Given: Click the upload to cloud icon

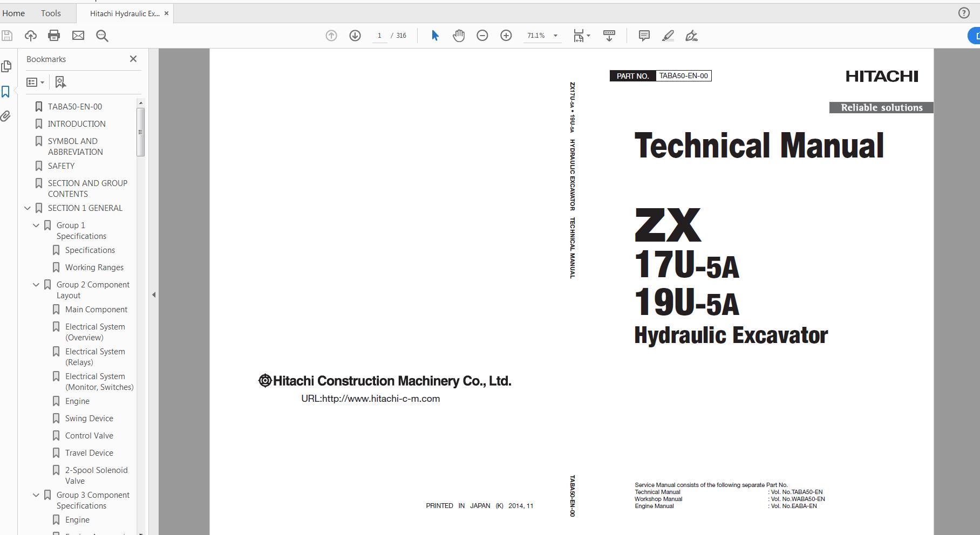Looking at the screenshot, I should click(x=31, y=36).
